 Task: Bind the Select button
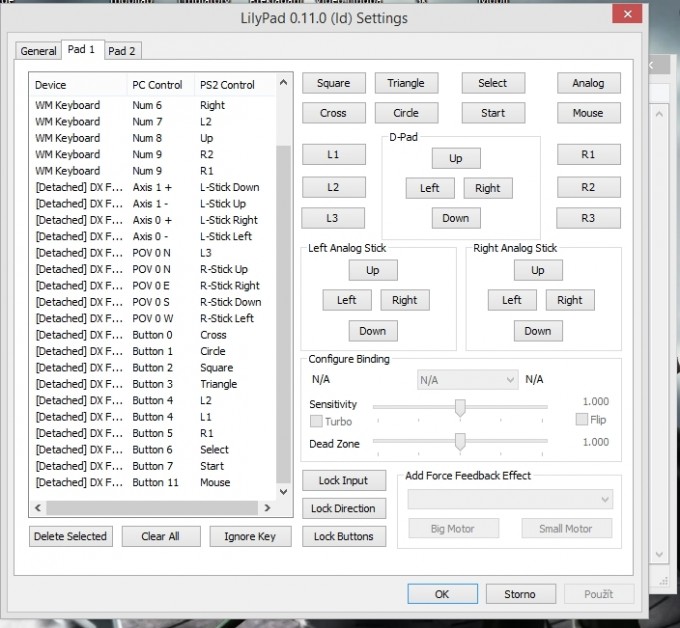(493, 83)
